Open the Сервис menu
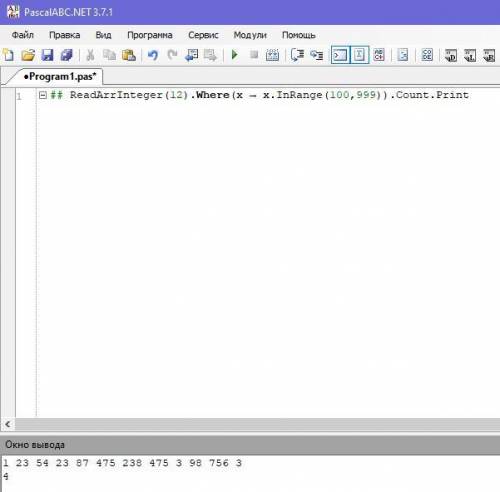The height and width of the screenshot is (492, 500). click(203, 35)
